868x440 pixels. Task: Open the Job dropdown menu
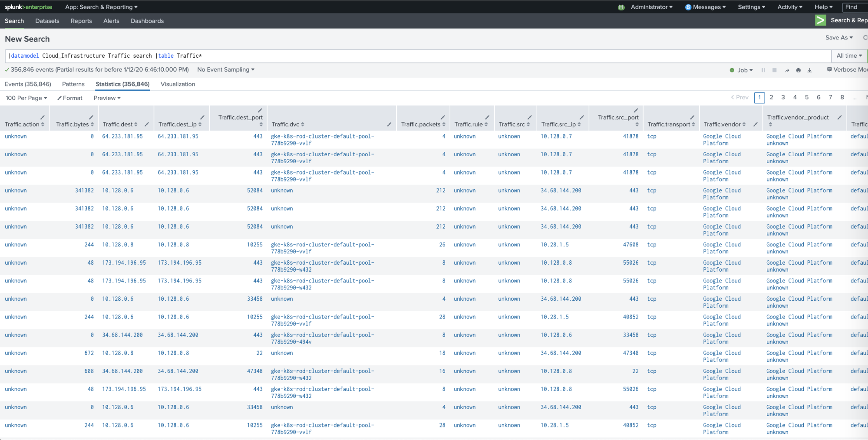(745, 70)
